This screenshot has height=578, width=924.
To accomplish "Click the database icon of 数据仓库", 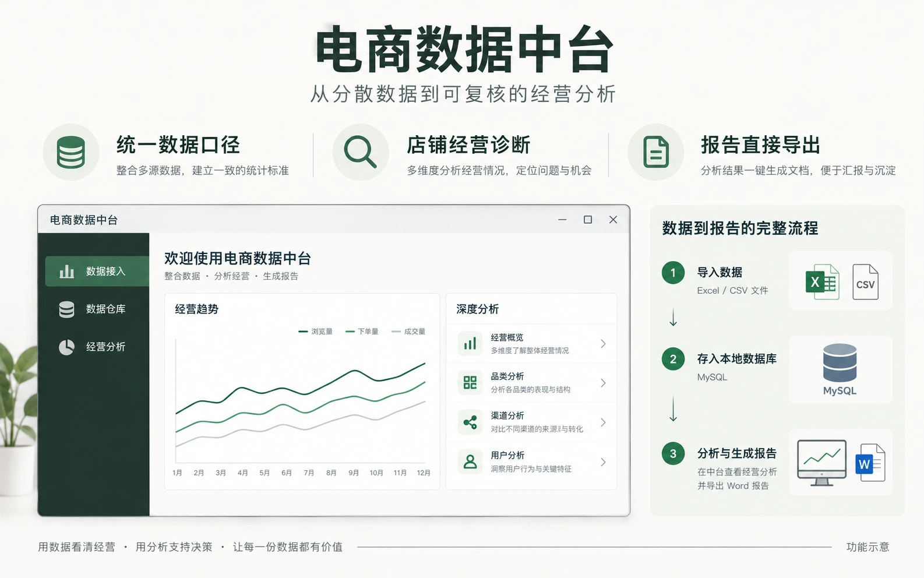I will click(x=66, y=309).
